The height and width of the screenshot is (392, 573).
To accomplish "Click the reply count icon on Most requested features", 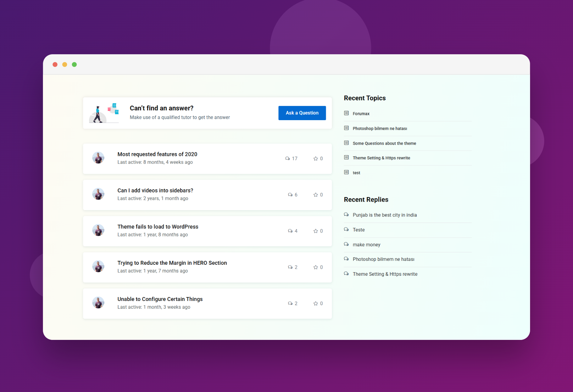I will (288, 158).
